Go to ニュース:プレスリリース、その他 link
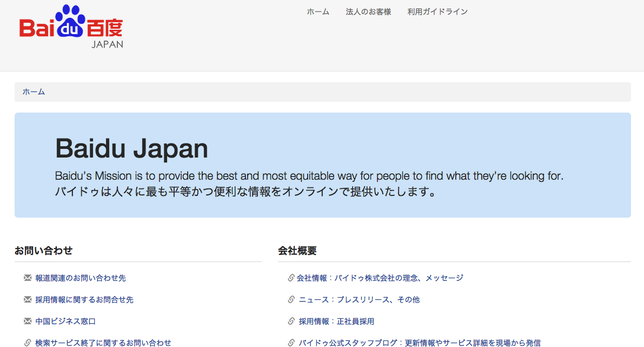Image resolution: width=644 pixels, height=347 pixels. (x=359, y=299)
